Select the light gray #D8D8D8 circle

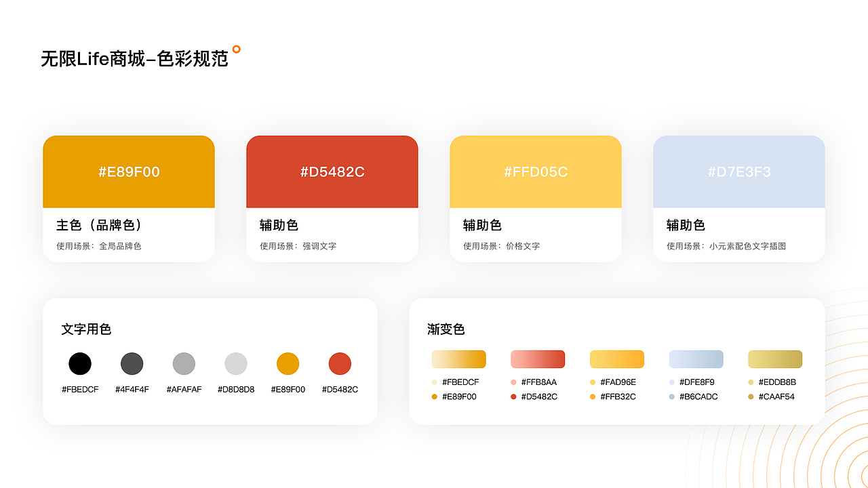pyautogui.click(x=235, y=363)
